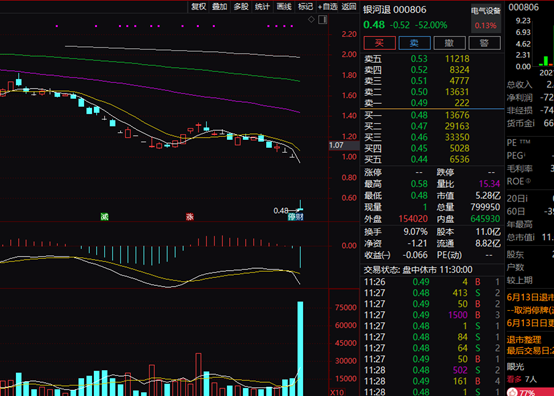The width and height of the screenshot is (554, 396).
Task: Open 统计 statistics tool
Action: point(262,6)
